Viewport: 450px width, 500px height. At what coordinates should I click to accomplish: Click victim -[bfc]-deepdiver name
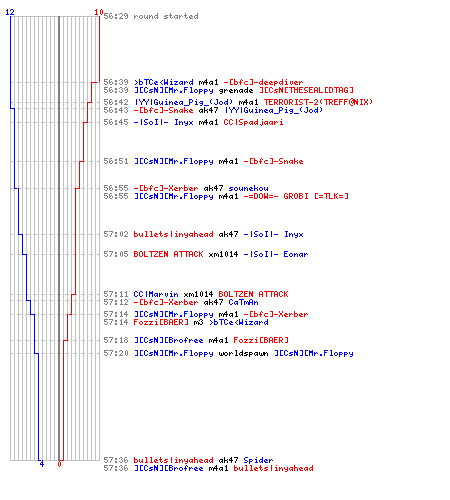pyautogui.click(x=263, y=82)
